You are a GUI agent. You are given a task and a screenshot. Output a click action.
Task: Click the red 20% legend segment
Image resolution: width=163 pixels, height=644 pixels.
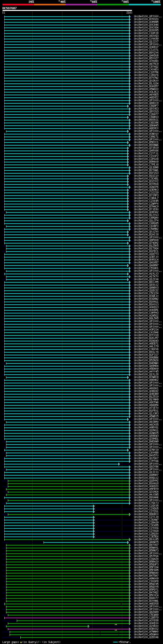tap(18, 5)
